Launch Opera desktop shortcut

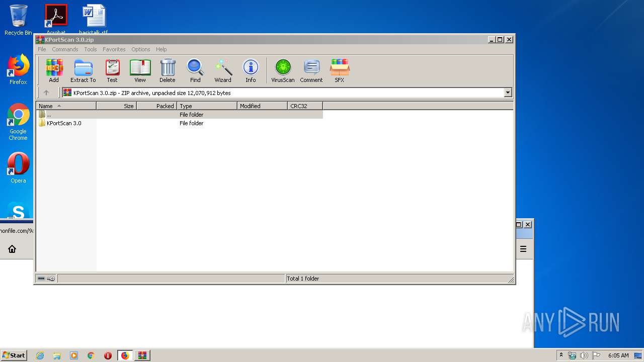(x=18, y=168)
